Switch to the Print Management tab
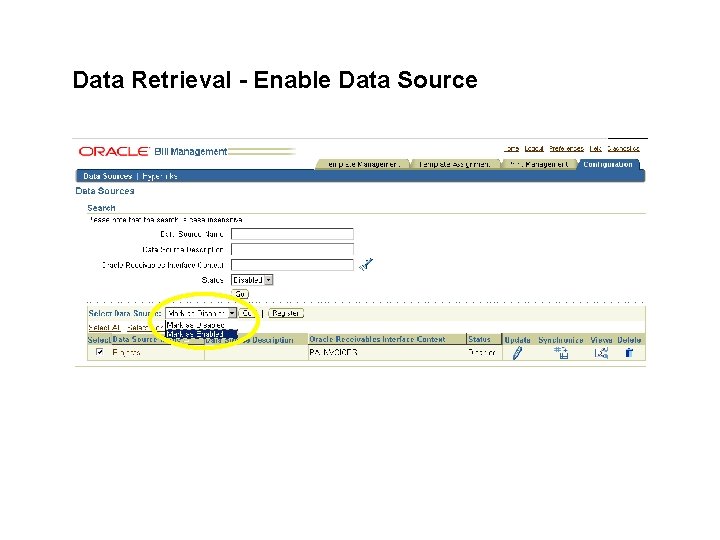This screenshot has height=540, width=720. (x=539, y=164)
